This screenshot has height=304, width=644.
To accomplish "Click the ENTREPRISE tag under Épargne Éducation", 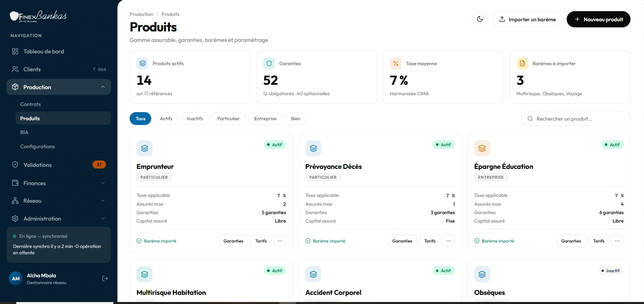I will coord(491,177).
